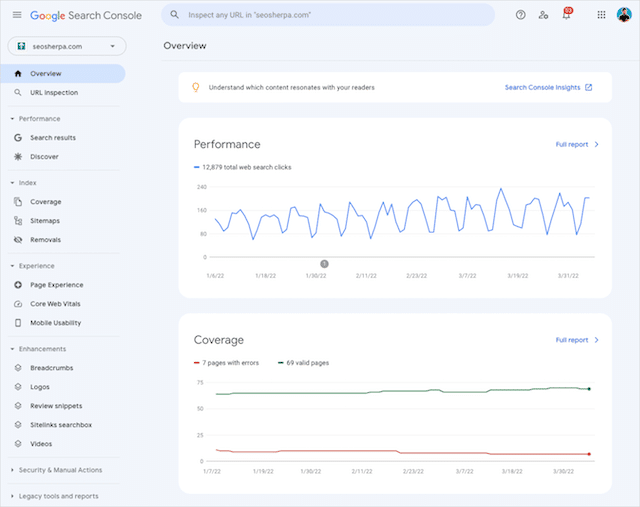
Task: Open Coverage Full report link
Action: click(x=571, y=340)
